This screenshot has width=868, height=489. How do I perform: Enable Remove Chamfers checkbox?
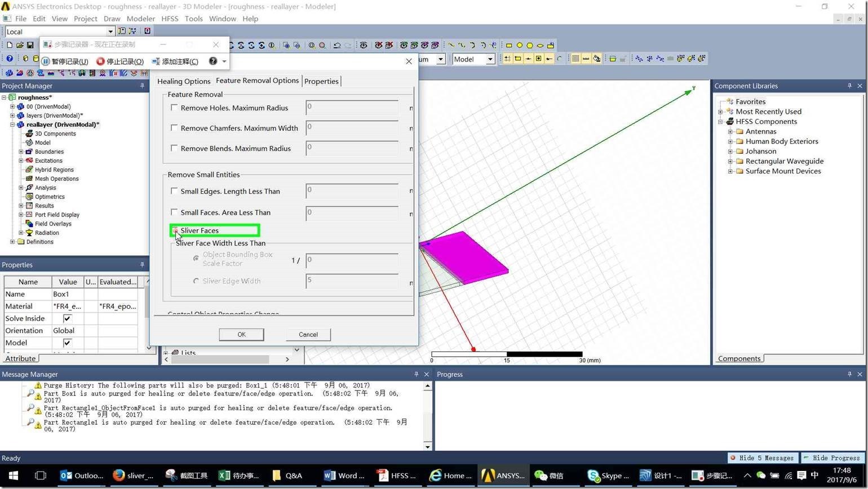pos(174,128)
